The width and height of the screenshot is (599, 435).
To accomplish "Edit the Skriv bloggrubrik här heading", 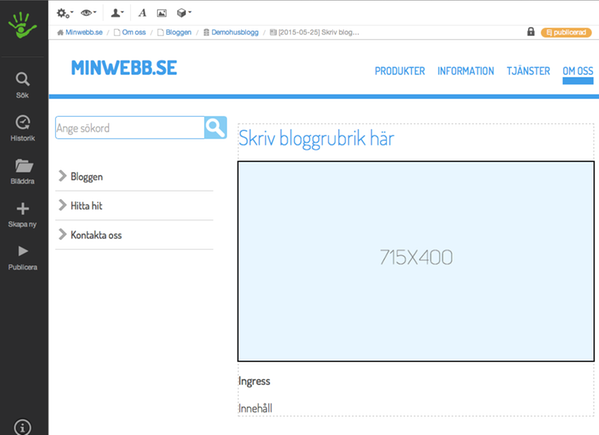I will (316, 138).
